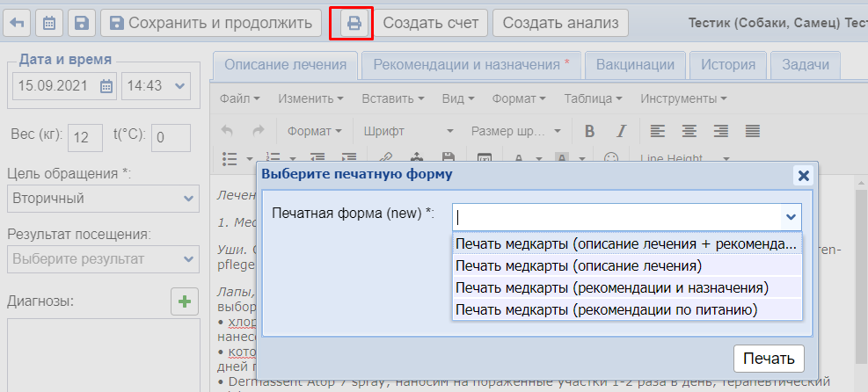The image size is (868, 392).
Task: Click the print icon in the top toolbar
Action: [354, 23]
